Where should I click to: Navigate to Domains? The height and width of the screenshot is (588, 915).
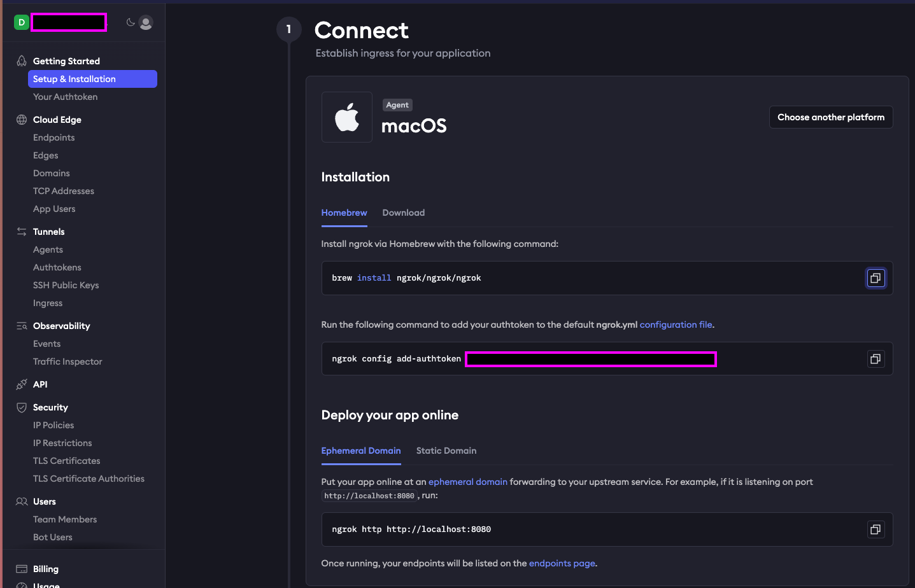click(x=52, y=173)
